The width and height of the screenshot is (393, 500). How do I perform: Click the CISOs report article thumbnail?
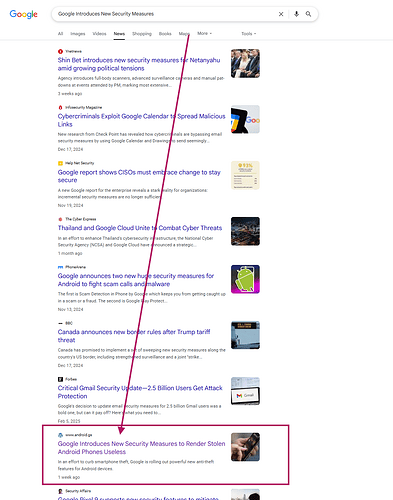coord(245,175)
